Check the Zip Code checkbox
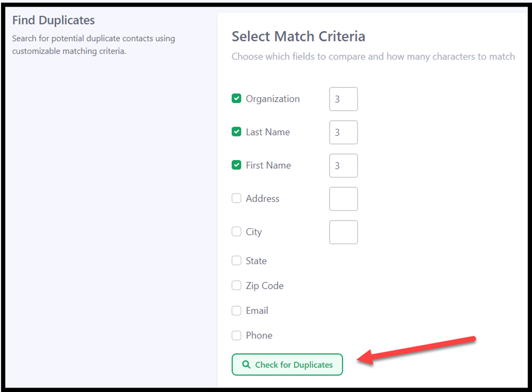Screen dimensions: 532x392 [236, 286]
